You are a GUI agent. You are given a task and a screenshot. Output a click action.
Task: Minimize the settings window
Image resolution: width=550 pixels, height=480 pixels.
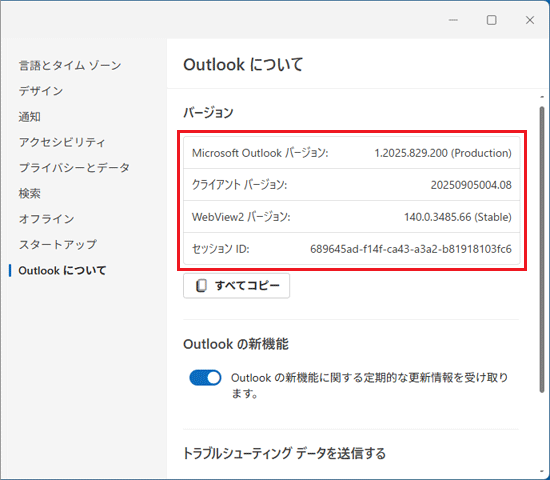coord(453,20)
